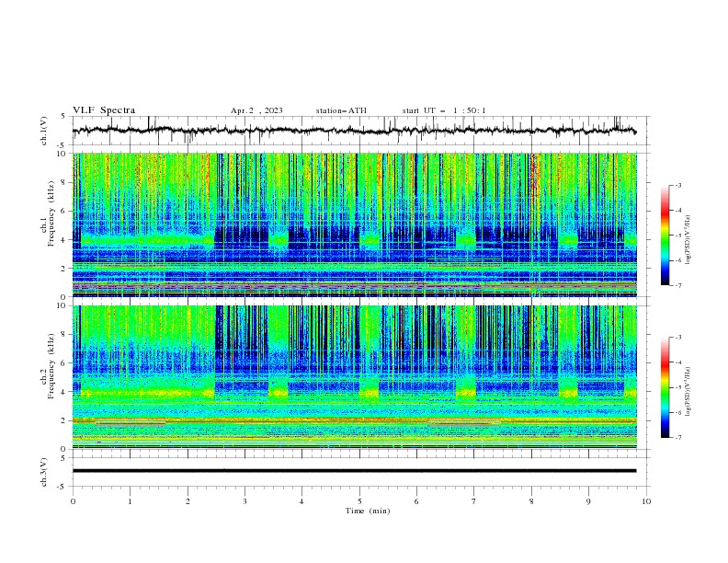
Task: Click the time axis tick label '7'
Action: pos(474,501)
